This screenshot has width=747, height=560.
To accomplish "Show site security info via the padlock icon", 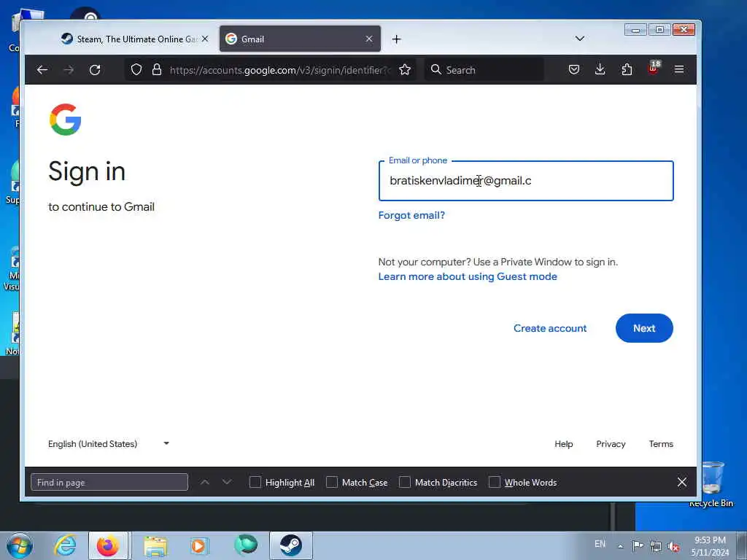I will pos(157,70).
